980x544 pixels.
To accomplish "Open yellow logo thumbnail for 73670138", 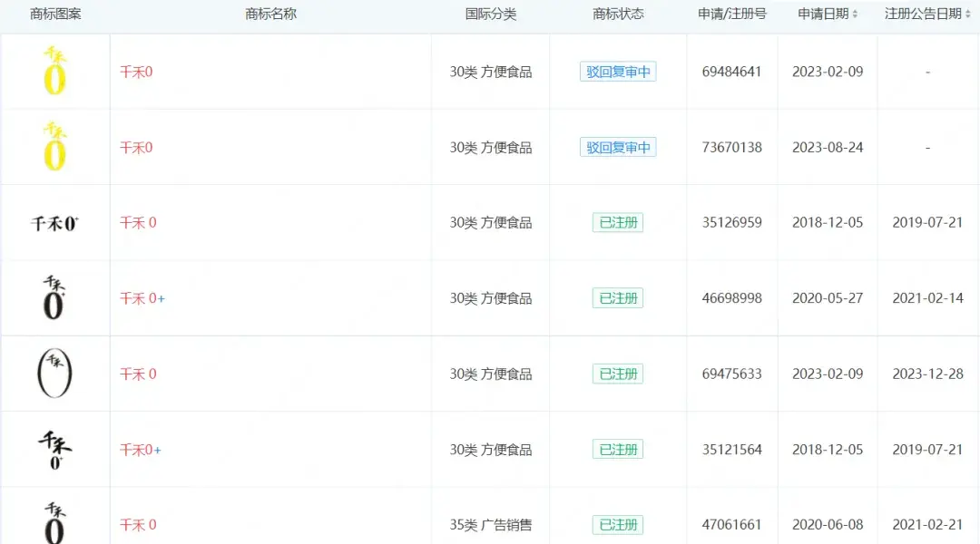I will pyautogui.click(x=55, y=146).
